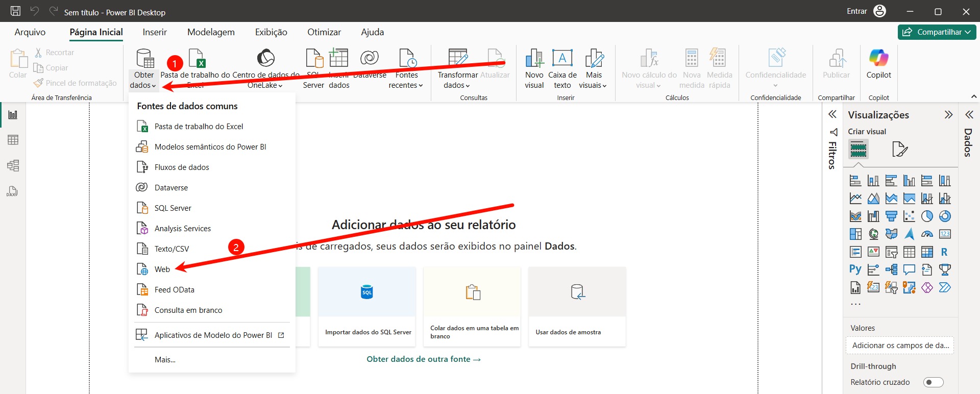The image size is (980, 394).
Task: Collapse the ribbon with the chevron
Action: click(974, 96)
